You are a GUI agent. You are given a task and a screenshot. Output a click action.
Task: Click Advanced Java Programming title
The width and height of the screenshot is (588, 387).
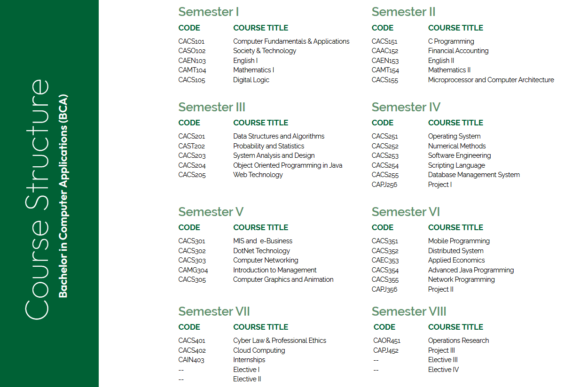click(470, 270)
